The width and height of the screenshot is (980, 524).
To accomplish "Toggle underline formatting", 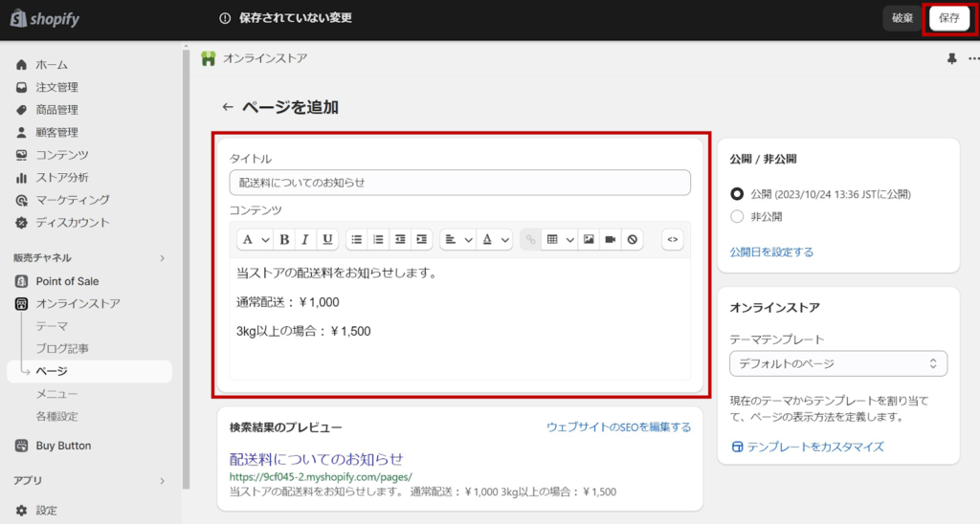I will tap(327, 239).
